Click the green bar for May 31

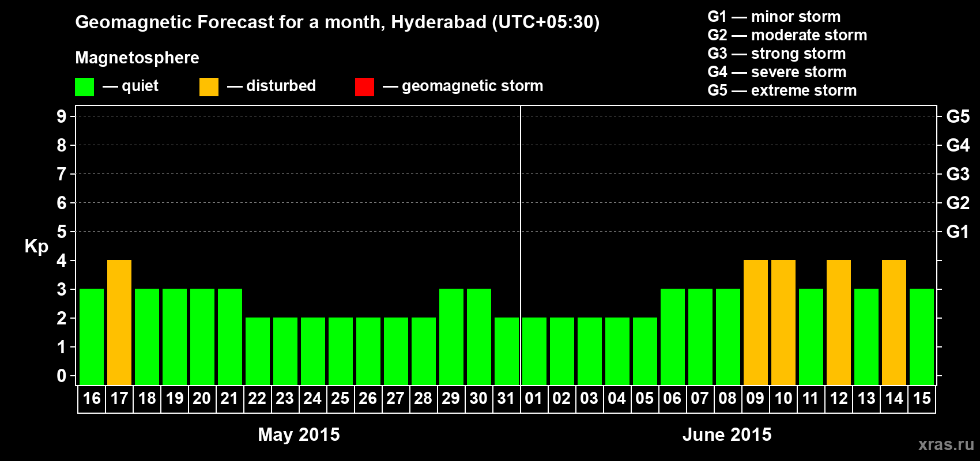pyautogui.click(x=507, y=351)
